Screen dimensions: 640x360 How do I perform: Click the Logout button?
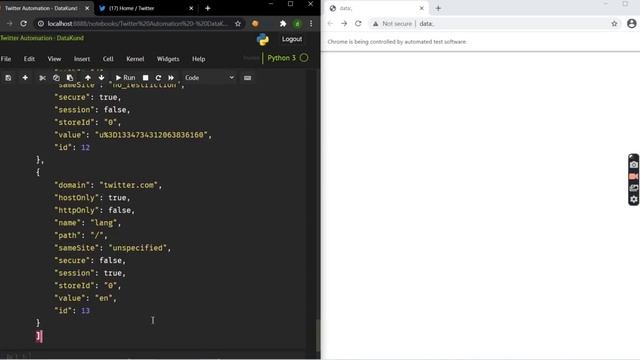coord(292,39)
